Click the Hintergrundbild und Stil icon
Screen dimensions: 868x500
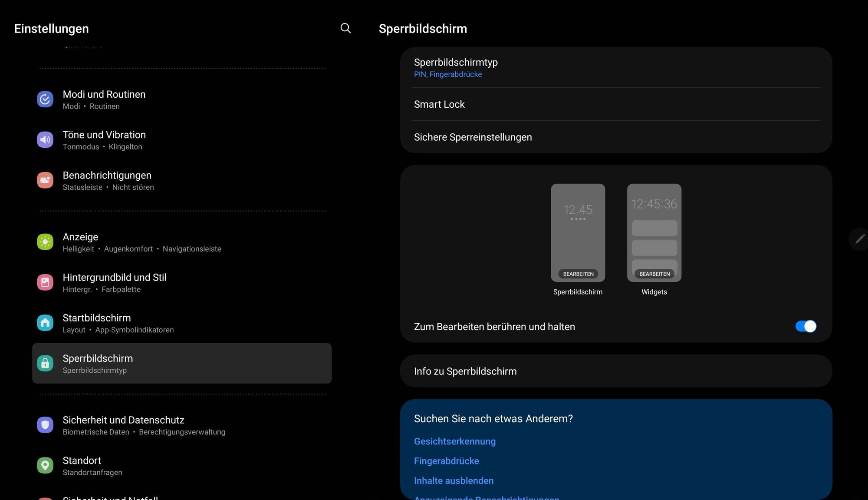click(45, 282)
